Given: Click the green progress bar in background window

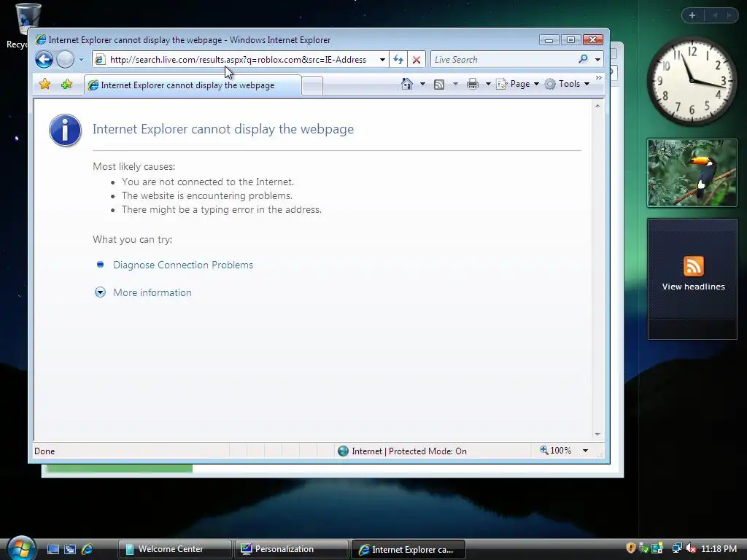Looking at the screenshot, I should point(120,469).
